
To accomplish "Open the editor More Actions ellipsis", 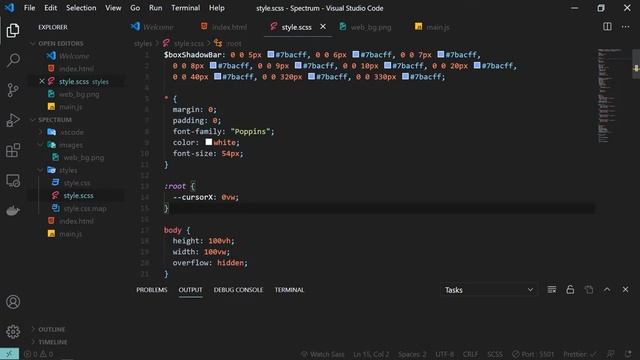I will click(x=625, y=27).
